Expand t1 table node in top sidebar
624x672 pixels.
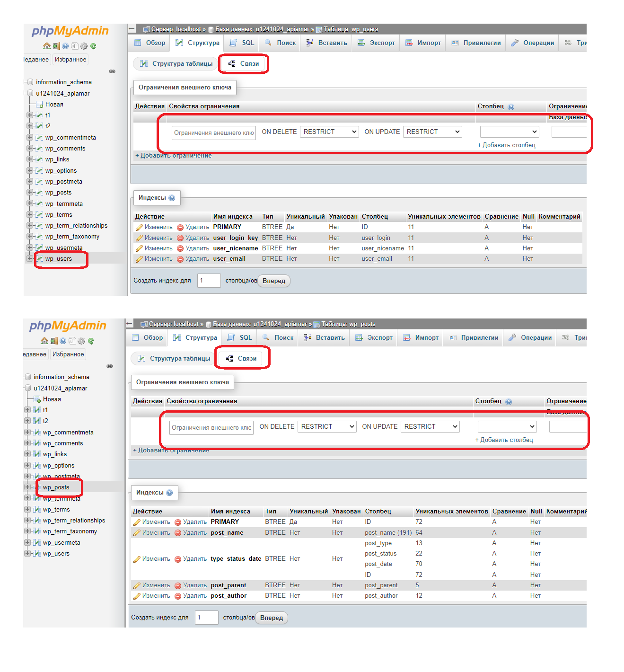click(29, 115)
